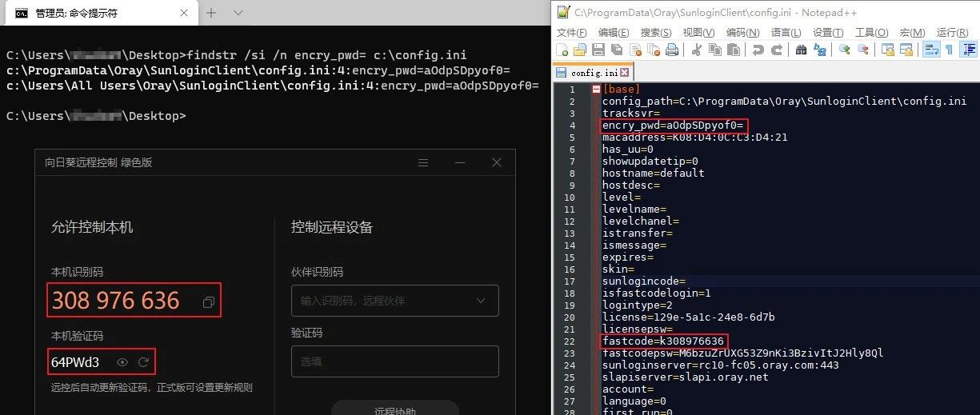The image size is (980, 415).
Task: Open the 宏(M) menu in Notepad++
Action: click(x=912, y=32)
